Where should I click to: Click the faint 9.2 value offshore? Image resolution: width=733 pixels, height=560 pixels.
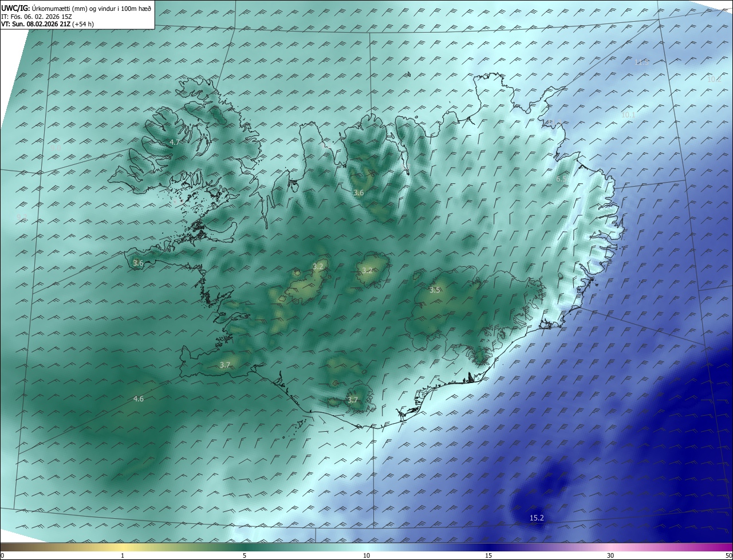click(22, 218)
